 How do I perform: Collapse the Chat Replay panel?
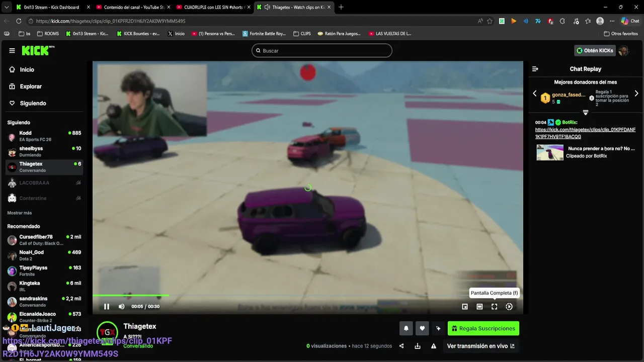pos(535,69)
